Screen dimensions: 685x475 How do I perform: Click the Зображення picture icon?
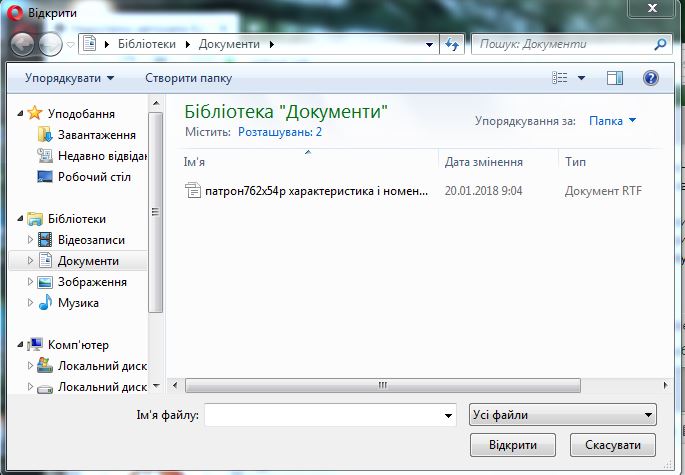tap(45, 282)
